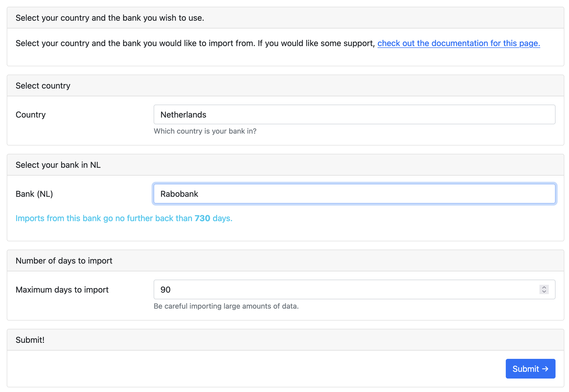Click the top header about country and bank
Image resolution: width=569 pixels, height=392 pixels.
click(110, 18)
